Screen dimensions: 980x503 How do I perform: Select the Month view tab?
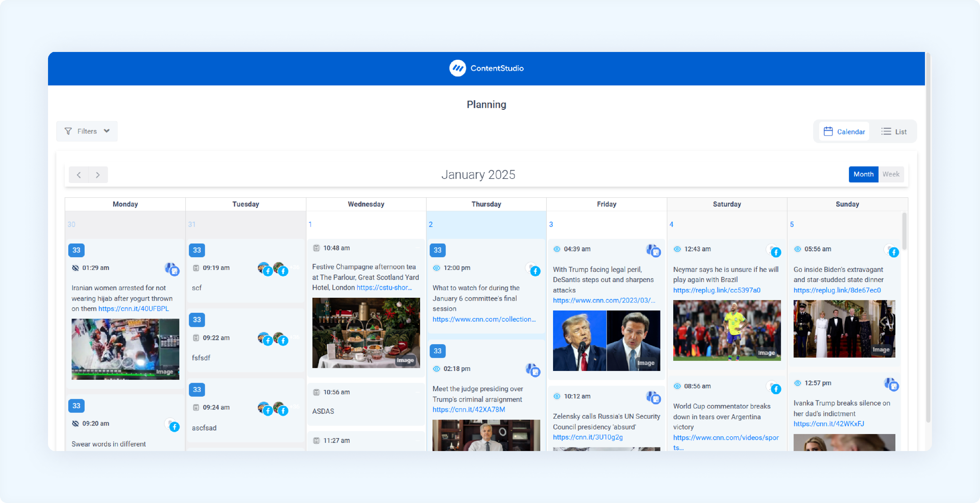863,174
